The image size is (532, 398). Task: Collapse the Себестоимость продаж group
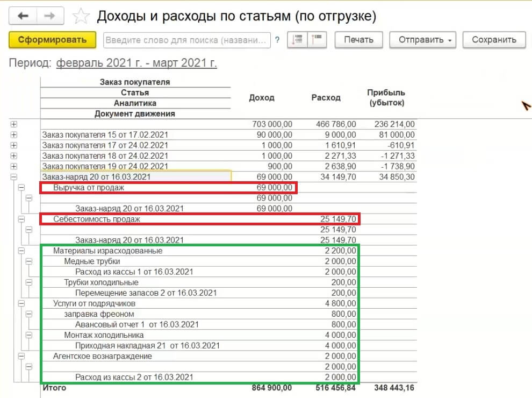point(21,219)
